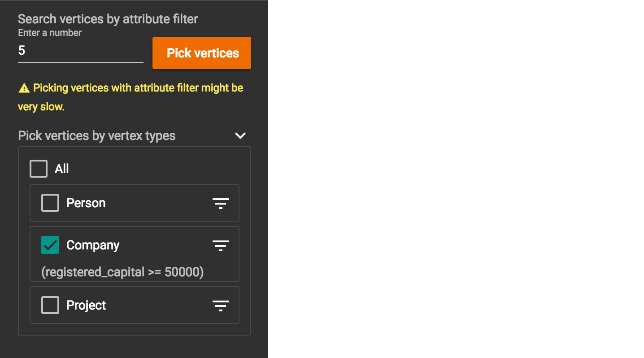
Task: Collapse vertex types section with chevron
Action: [x=240, y=135]
